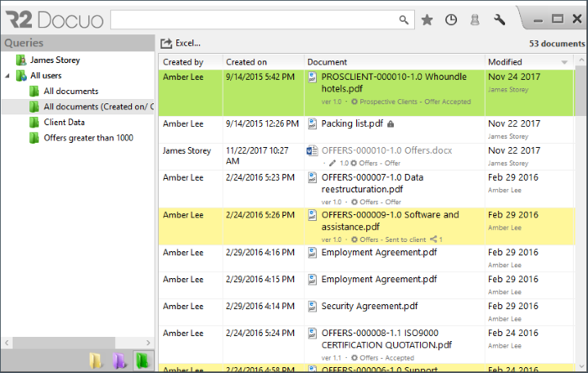Click workflow gear icon for Offers - Accepted
Viewport: 588px width, 373px height.
click(x=354, y=358)
